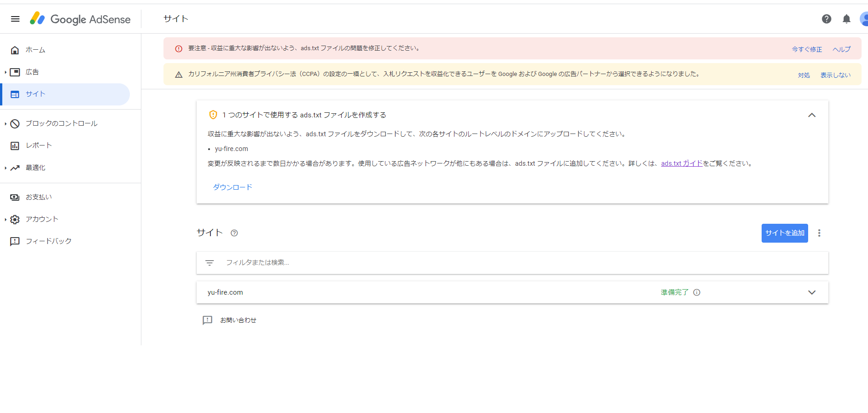This screenshot has width=868, height=413.
Task: Expand the 広告 sidebar submenu
Action: (6, 72)
